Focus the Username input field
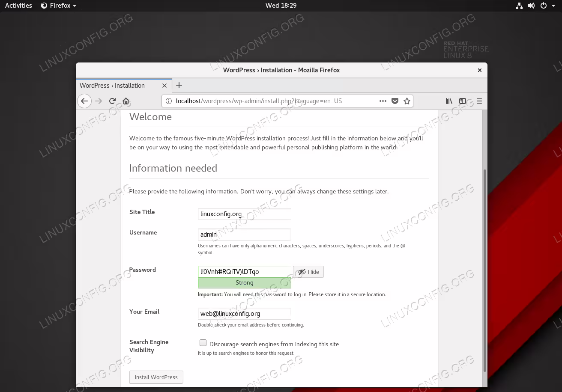 pyautogui.click(x=245, y=235)
